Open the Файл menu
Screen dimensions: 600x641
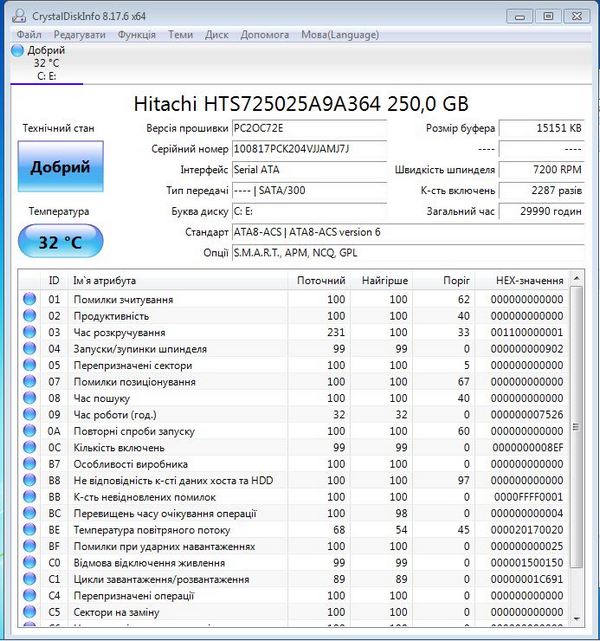click(29, 34)
